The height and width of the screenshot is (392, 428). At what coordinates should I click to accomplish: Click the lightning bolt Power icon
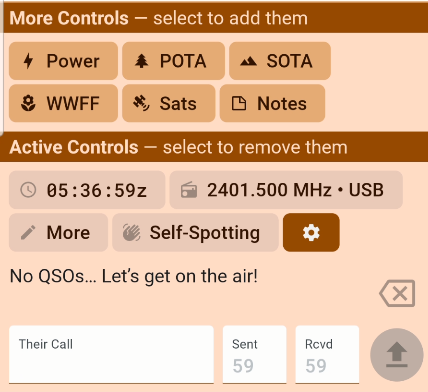click(28, 61)
